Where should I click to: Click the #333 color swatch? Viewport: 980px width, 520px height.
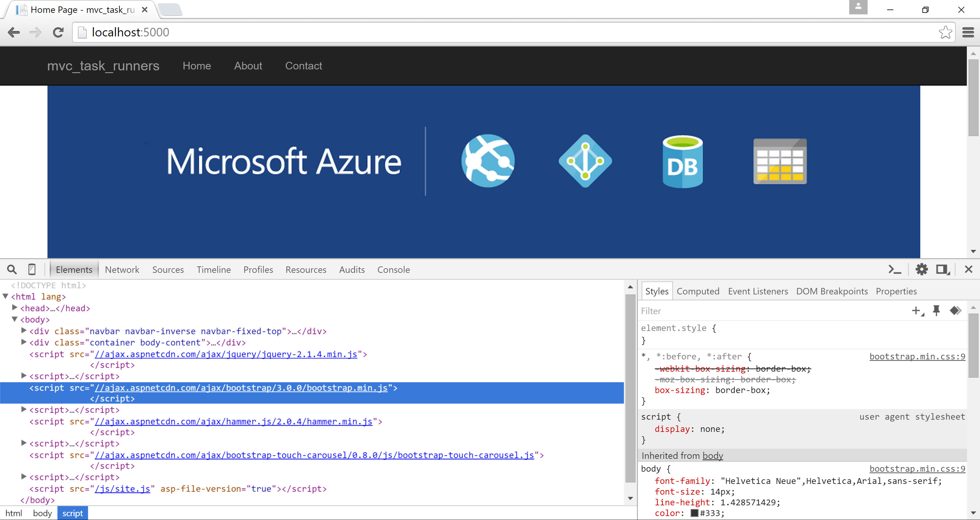(x=694, y=513)
